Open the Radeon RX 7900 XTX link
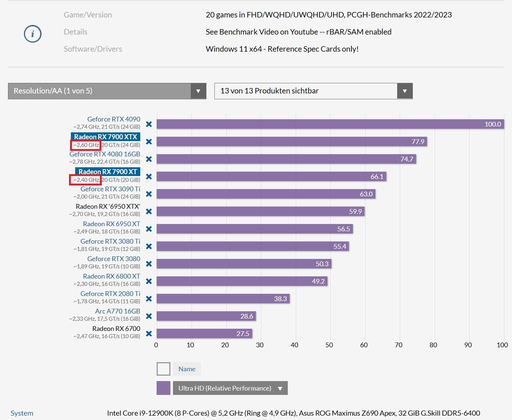The width and height of the screenshot is (512, 420). click(106, 137)
